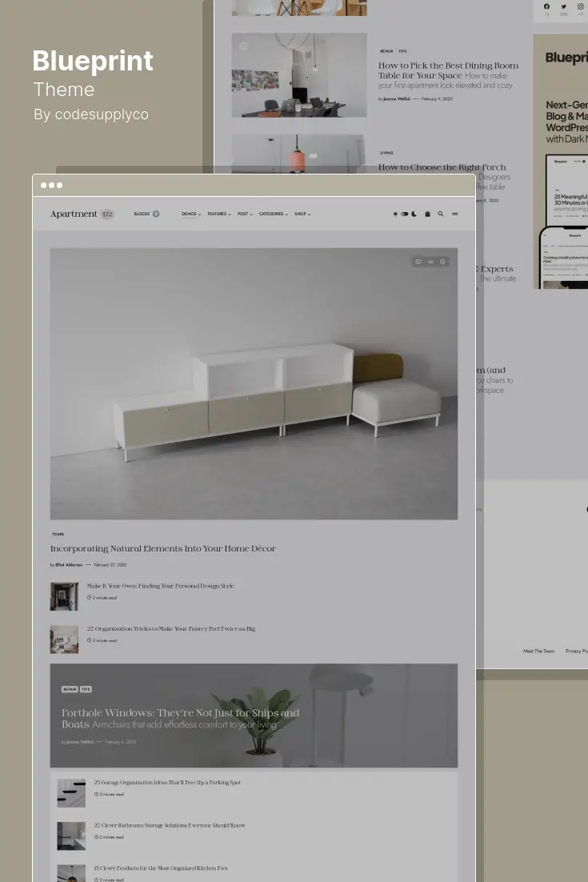Click the 172 badge beside Apartment
This screenshot has width=588, height=882.
pyautogui.click(x=107, y=214)
